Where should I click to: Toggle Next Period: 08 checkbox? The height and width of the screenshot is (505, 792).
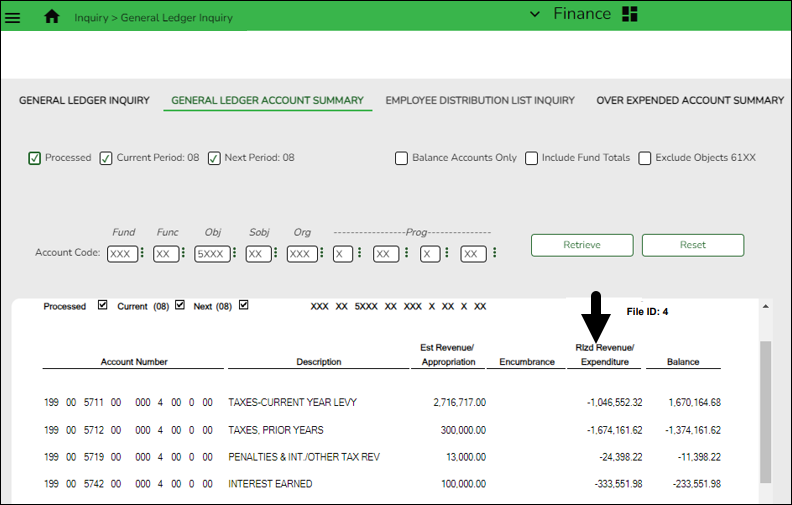tap(214, 158)
